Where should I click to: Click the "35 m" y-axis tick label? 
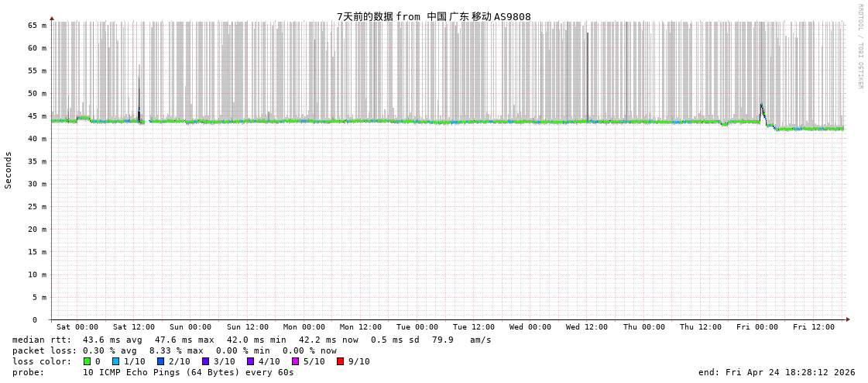coord(37,161)
